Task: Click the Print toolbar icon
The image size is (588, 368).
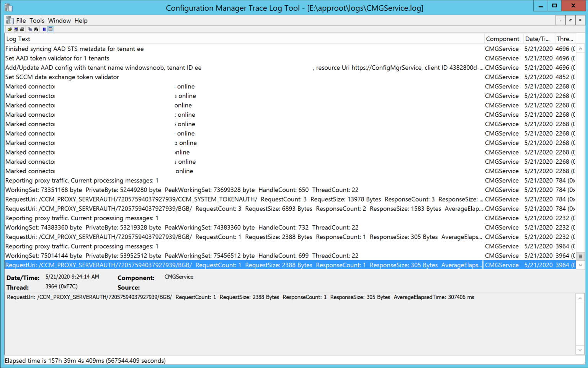Action: [22, 29]
